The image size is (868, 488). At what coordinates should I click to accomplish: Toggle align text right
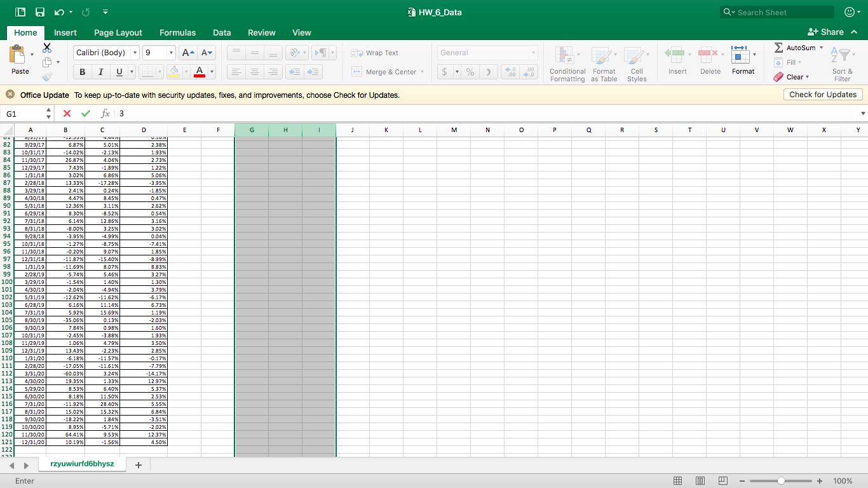point(273,72)
